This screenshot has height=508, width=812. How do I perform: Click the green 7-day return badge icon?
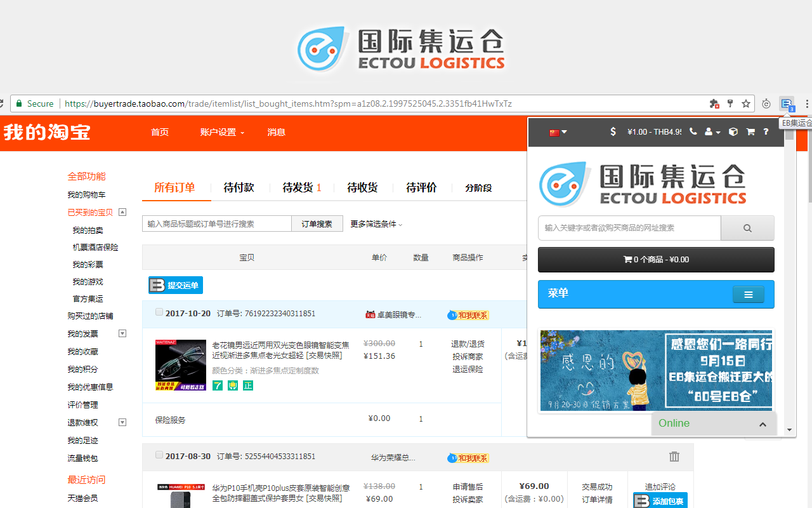[x=218, y=385]
